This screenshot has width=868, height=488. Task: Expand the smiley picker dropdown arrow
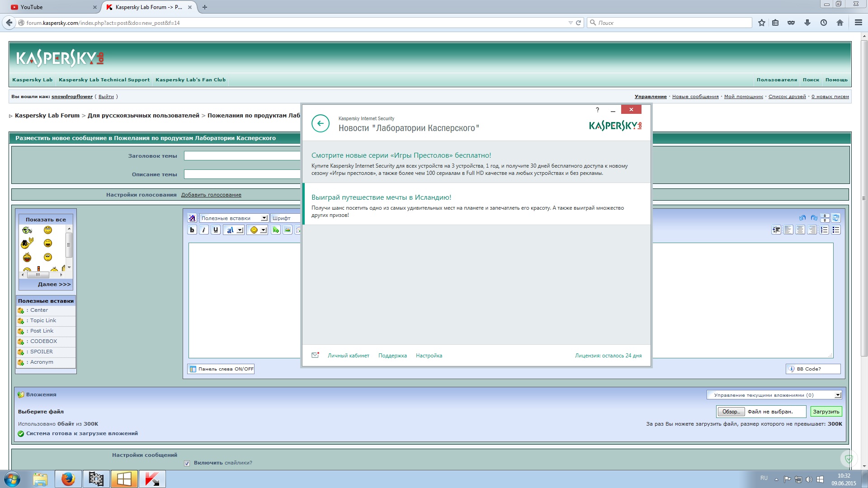point(263,230)
